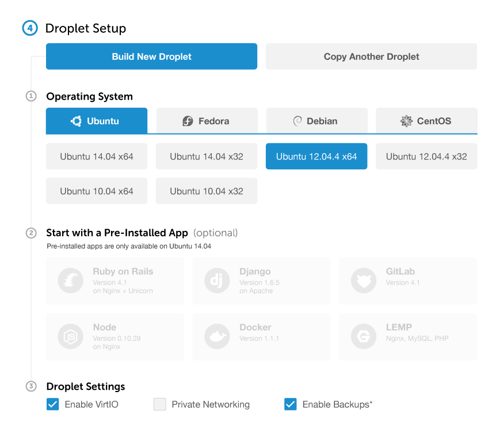Click the GitLab fox icon
This screenshot has width=504, height=433.
point(364,280)
